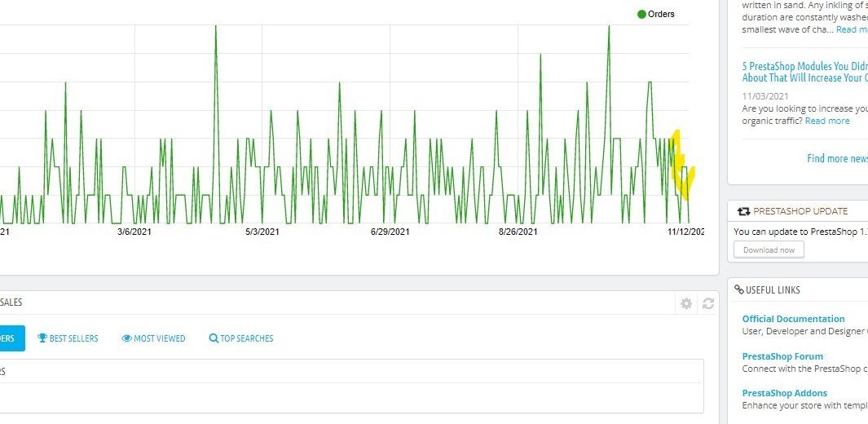The height and width of the screenshot is (424, 868).
Task: Switch to the Most Viewed tab
Action: coord(153,338)
